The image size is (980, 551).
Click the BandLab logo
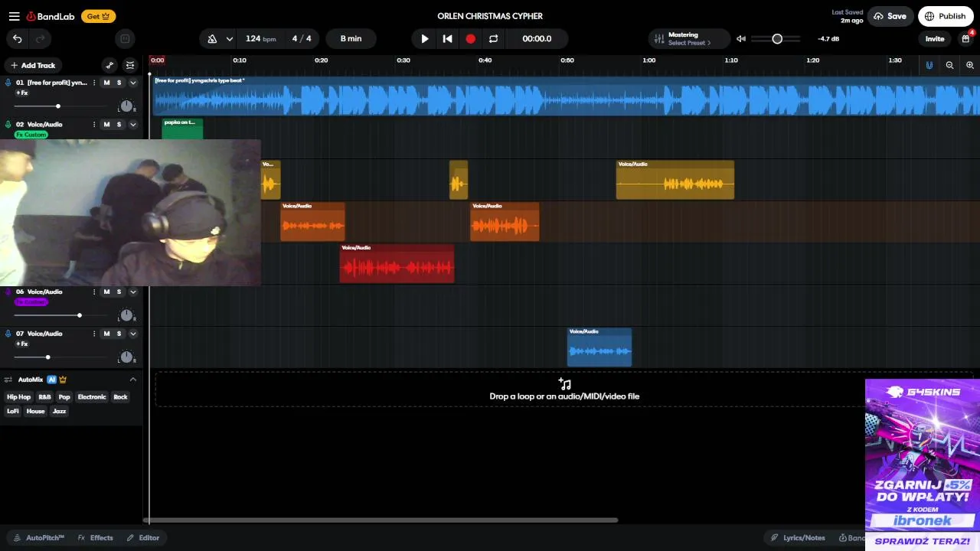[x=51, y=16]
